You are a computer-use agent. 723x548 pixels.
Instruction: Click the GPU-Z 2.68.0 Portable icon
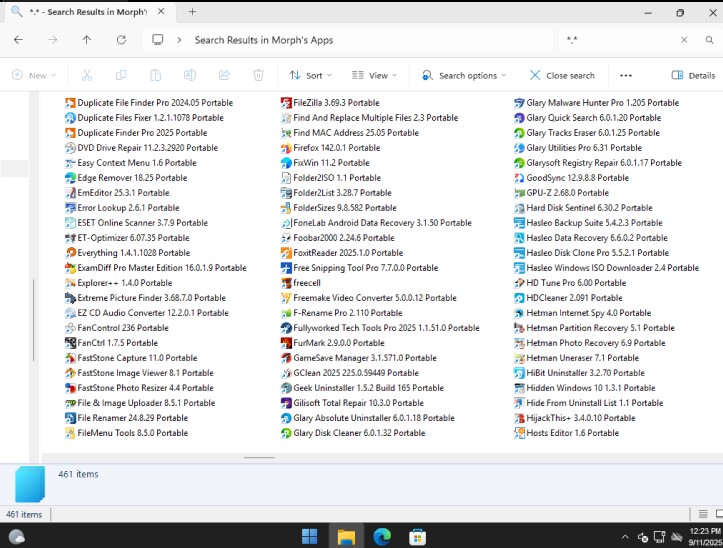(x=519, y=193)
